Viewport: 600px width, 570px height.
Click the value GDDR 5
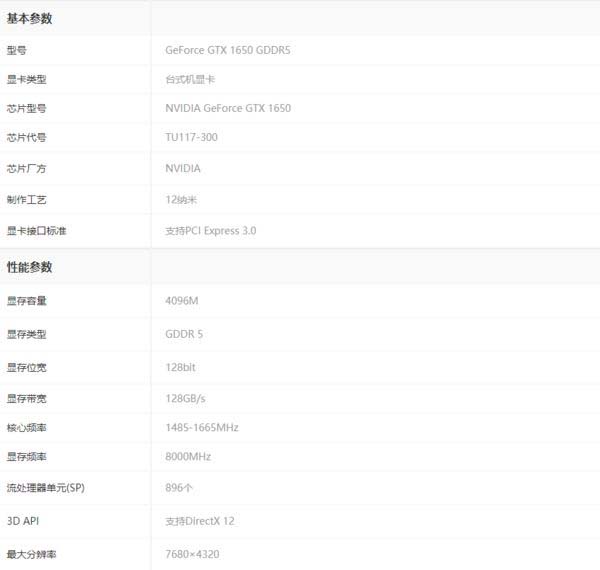tap(184, 334)
